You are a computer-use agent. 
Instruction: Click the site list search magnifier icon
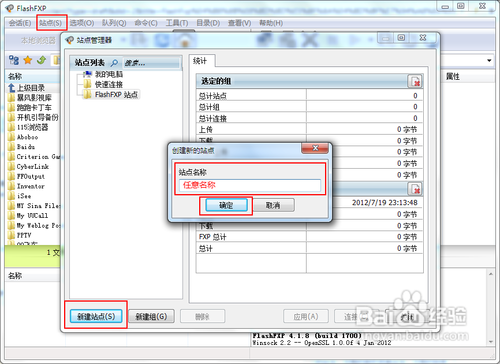coord(114,63)
